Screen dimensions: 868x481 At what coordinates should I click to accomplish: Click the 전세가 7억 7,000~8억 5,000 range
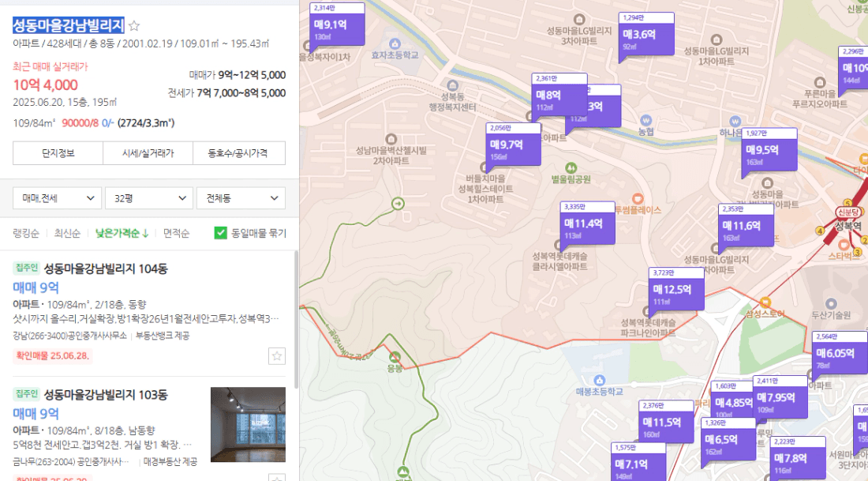click(227, 93)
